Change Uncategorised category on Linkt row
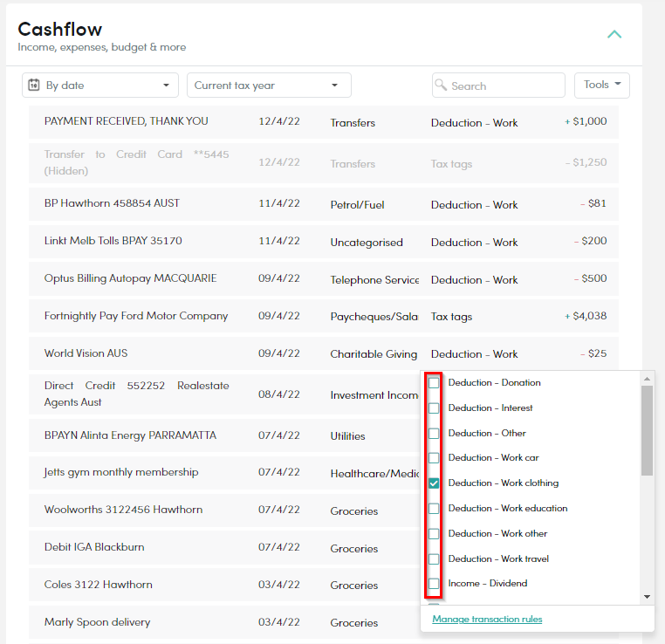The height and width of the screenshot is (644, 665). click(367, 242)
